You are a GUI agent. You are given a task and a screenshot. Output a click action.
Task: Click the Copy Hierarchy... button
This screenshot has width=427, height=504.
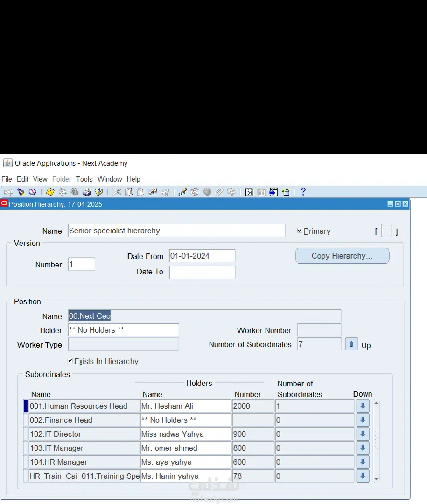tap(342, 256)
